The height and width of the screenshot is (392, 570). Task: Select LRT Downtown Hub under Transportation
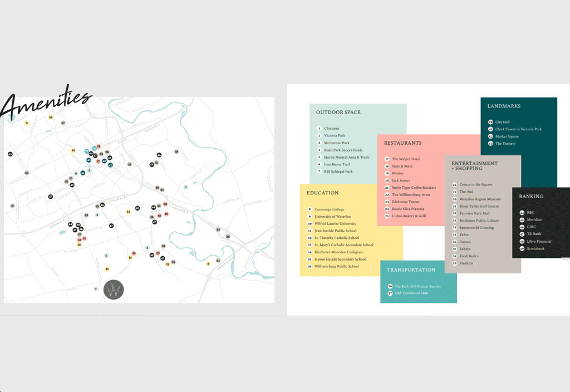coord(411,293)
